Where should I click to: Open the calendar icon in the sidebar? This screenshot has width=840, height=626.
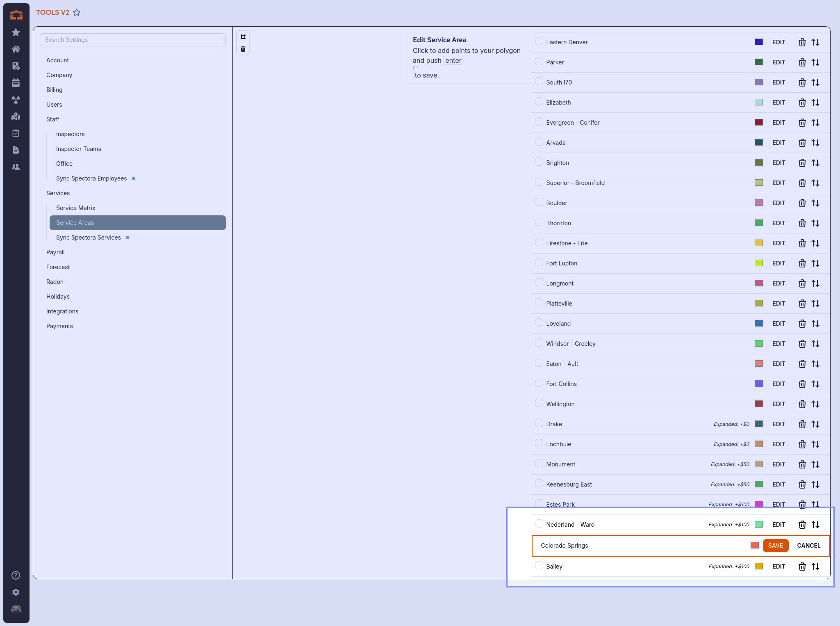[16, 83]
